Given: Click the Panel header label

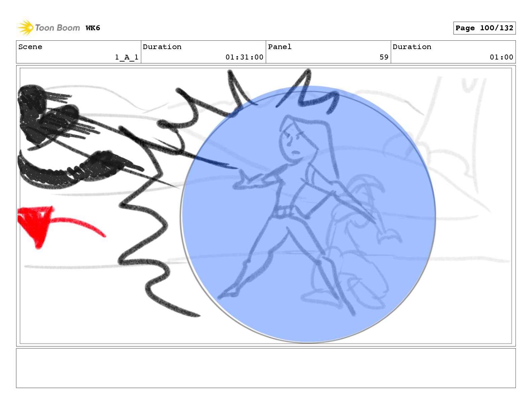Looking at the screenshot, I should point(280,47).
